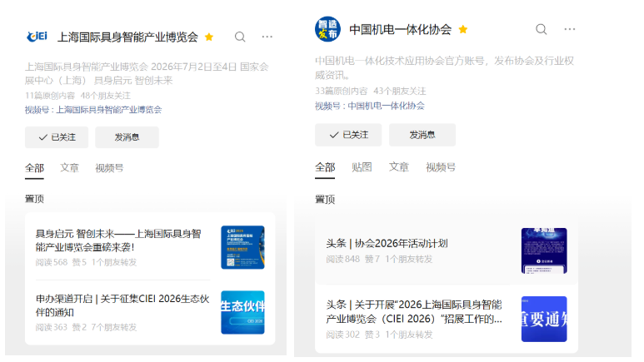Click the 中国机电一体化协会 avatar logo
Viewport: 644px width, 362px height.
327,29
